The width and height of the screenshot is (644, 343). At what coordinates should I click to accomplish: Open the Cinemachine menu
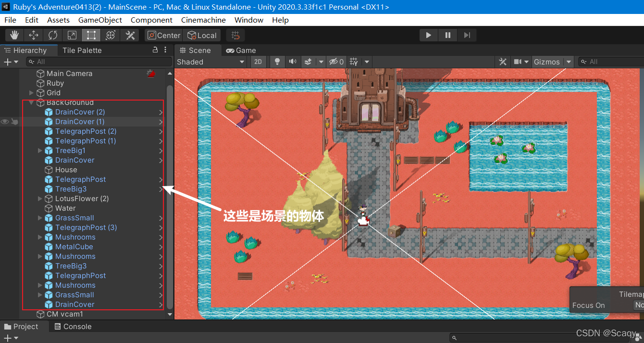(x=203, y=20)
